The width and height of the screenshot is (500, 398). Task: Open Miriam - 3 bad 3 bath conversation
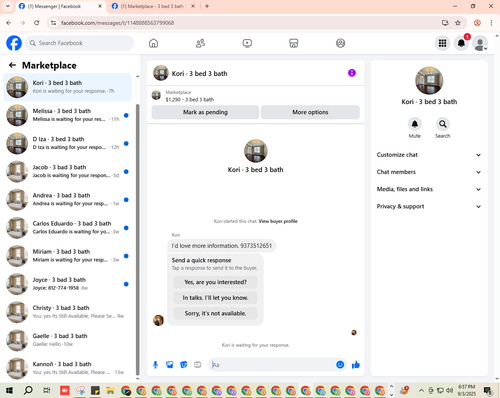coord(67,256)
